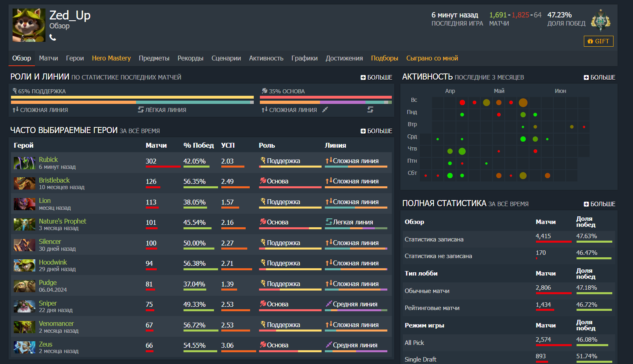The height and width of the screenshot is (364, 633).
Task: Click the offlane icon in Pudge row
Action: click(x=329, y=283)
